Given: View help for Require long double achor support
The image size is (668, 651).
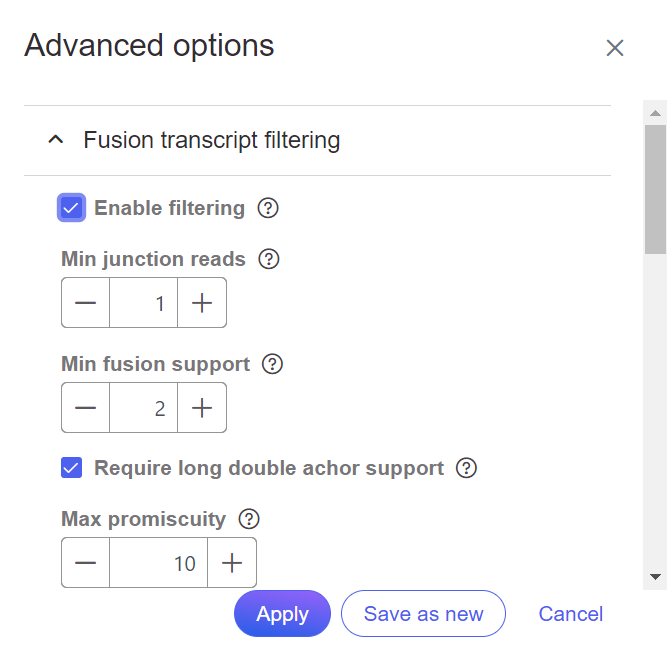Looking at the screenshot, I should (x=466, y=468).
